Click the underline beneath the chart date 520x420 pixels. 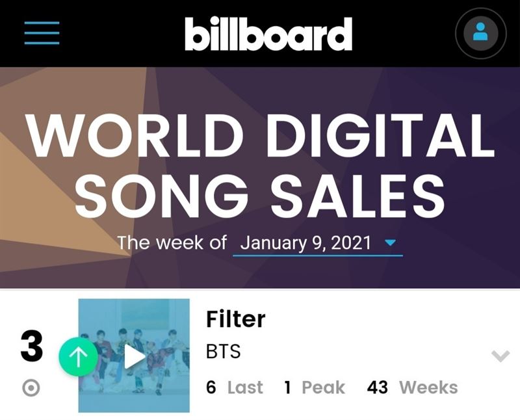click(x=318, y=256)
